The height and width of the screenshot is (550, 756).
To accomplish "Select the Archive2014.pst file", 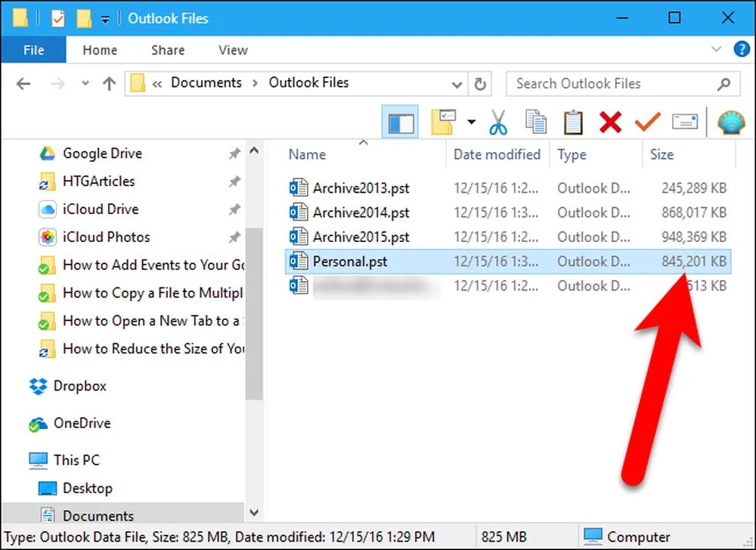I will (508, 213).
